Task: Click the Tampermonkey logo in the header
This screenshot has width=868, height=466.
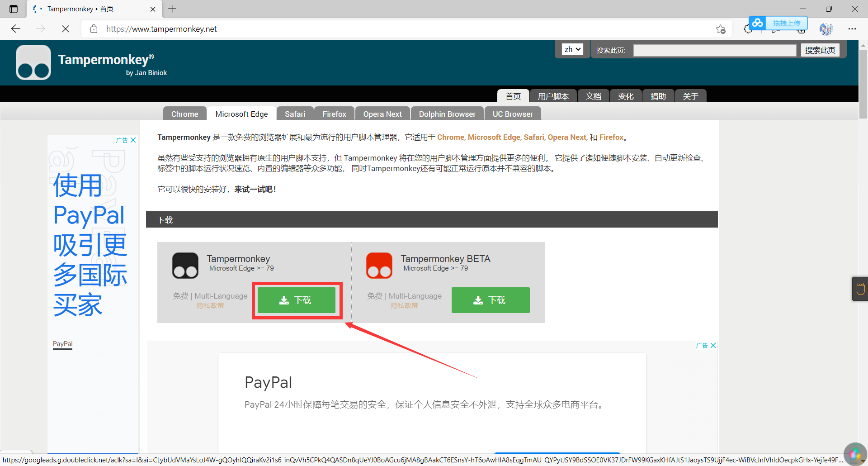Action: (33, 62)
